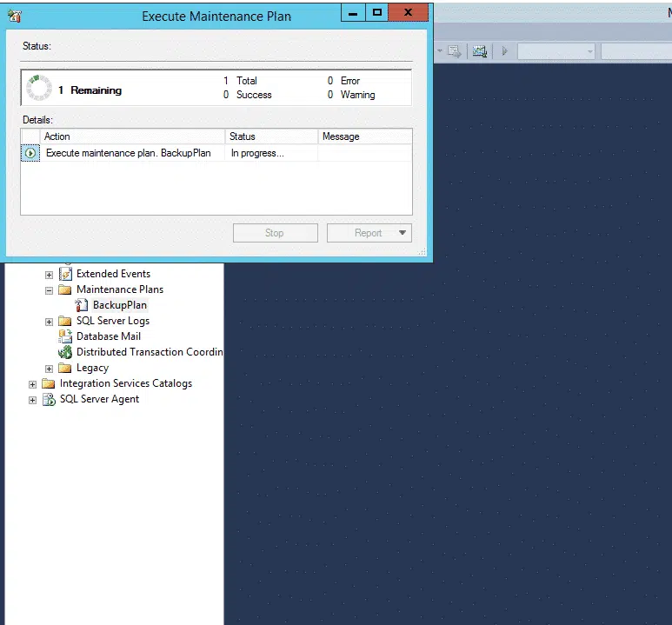Click the SQL Server Logs folder icon

64,321
